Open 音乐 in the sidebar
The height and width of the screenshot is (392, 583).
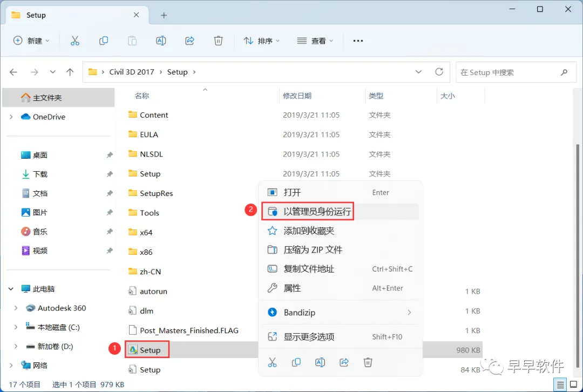(40, 232)
